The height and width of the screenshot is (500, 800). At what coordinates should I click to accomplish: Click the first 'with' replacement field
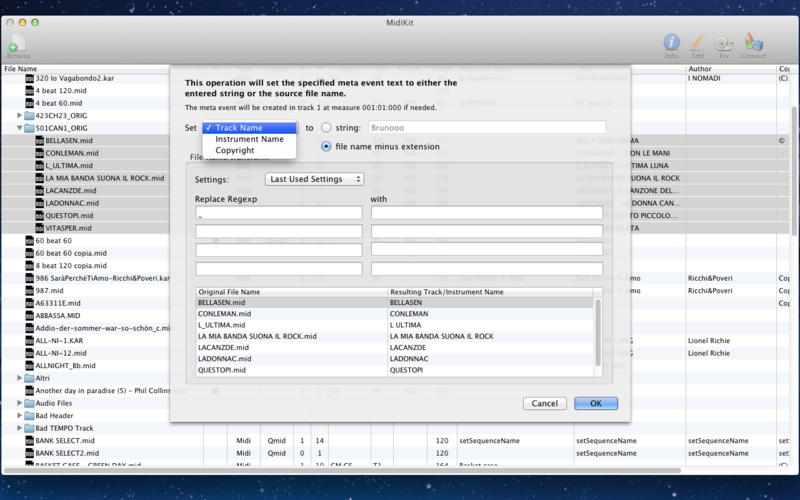pos(487,213)
